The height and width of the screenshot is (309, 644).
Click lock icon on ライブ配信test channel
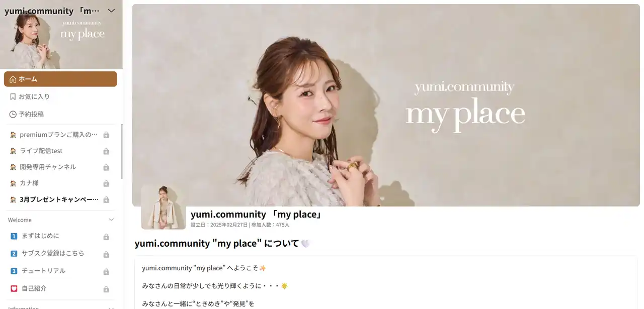coord(106,151)
